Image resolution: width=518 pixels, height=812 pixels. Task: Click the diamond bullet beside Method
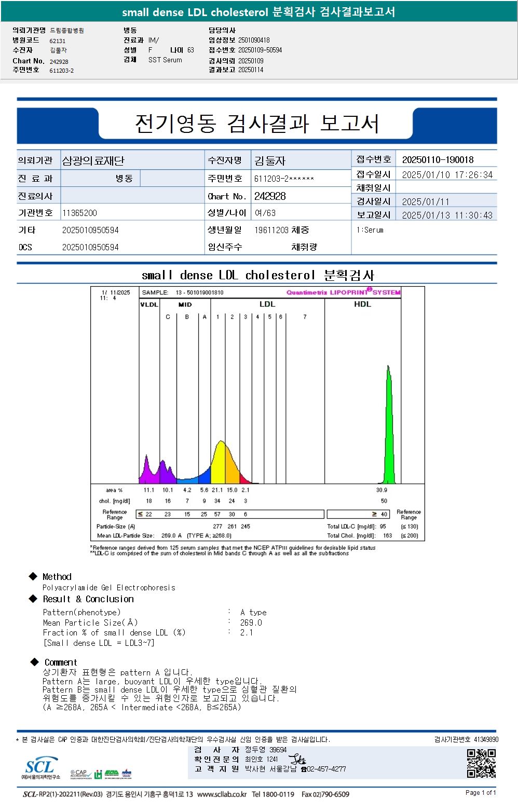coord(33,576)
